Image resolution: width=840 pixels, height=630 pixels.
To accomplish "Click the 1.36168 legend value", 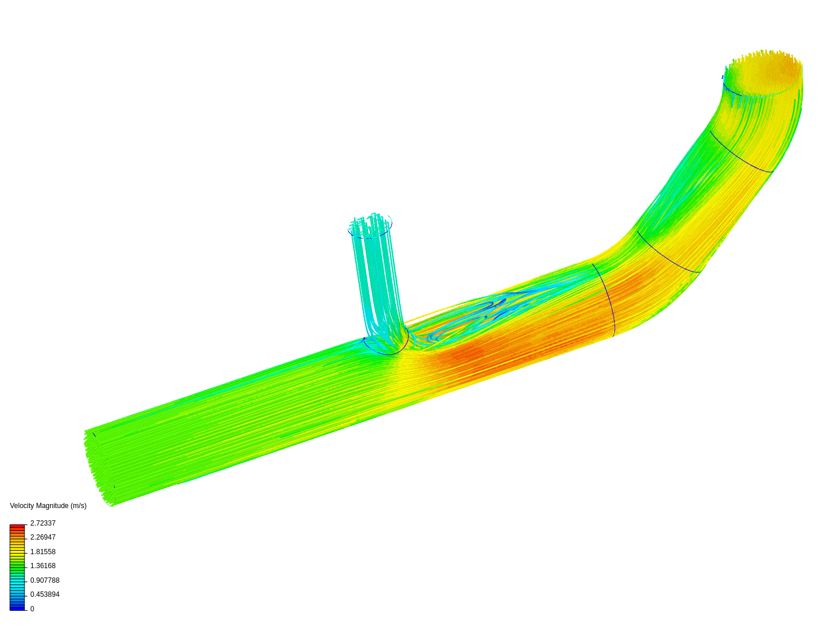I will (43, 566).
